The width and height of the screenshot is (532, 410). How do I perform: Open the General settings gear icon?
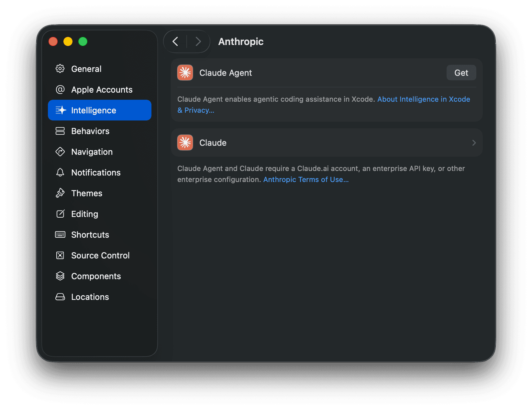click(x=60, y=69)
